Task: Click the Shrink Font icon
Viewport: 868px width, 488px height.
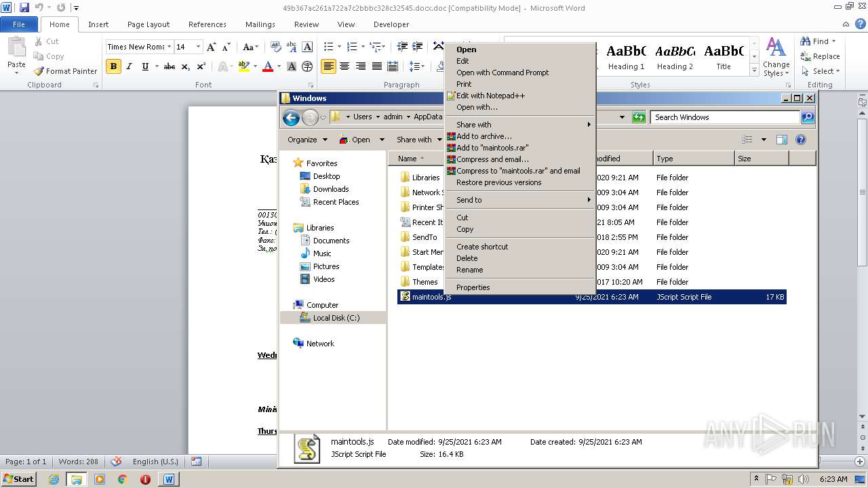Action: [x=227, y=47]
